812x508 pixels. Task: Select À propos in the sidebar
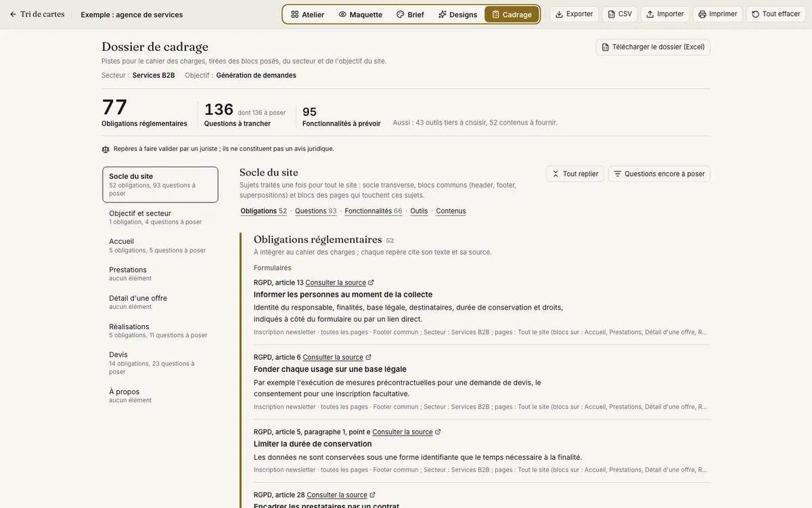coord(160,396)
